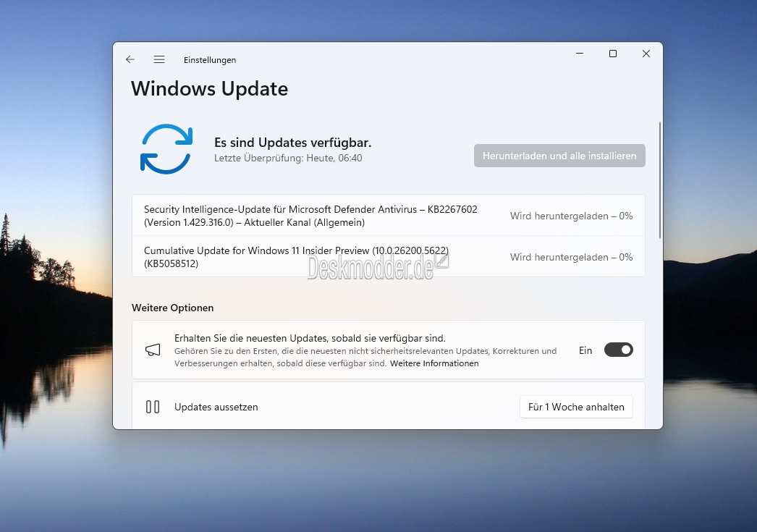
Task: Click the vertical scrollbar thumb
Action: coord(659,180)
